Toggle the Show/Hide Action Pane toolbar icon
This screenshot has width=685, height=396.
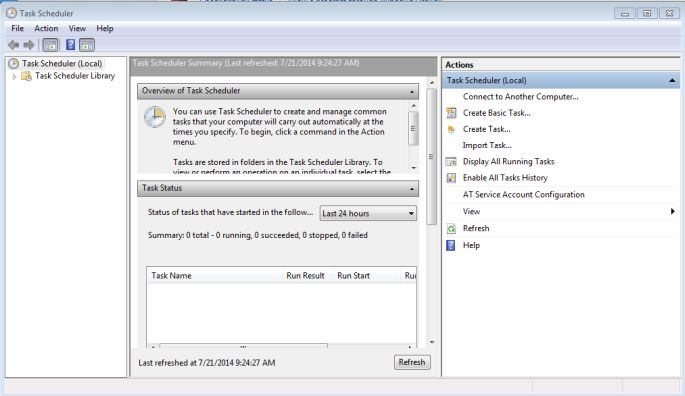[x=87, y=45]
